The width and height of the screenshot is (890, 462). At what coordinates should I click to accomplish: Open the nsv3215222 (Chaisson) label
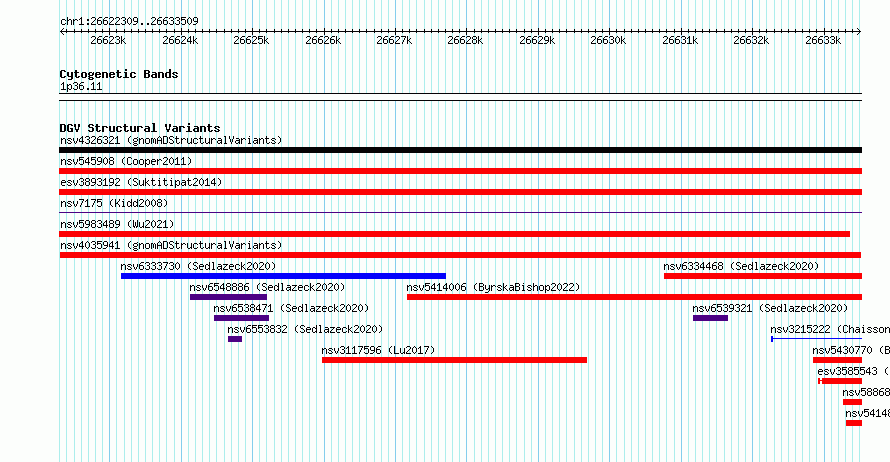click(830, 329)
